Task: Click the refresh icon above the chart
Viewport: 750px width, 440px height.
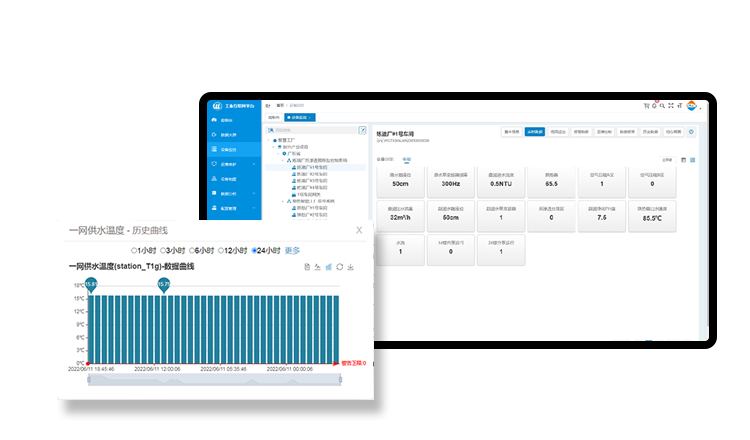Action: [339, 267]
